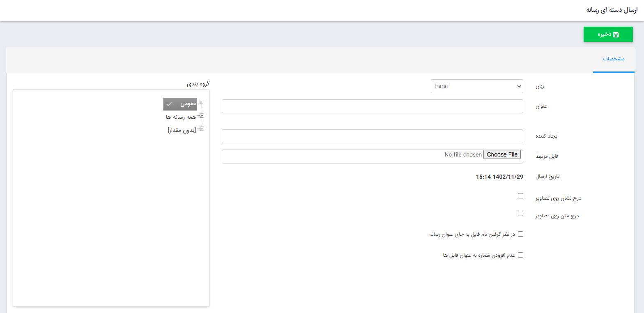Tick عدم افزودن شماره به عنوان فایل ها

(520, 255)
